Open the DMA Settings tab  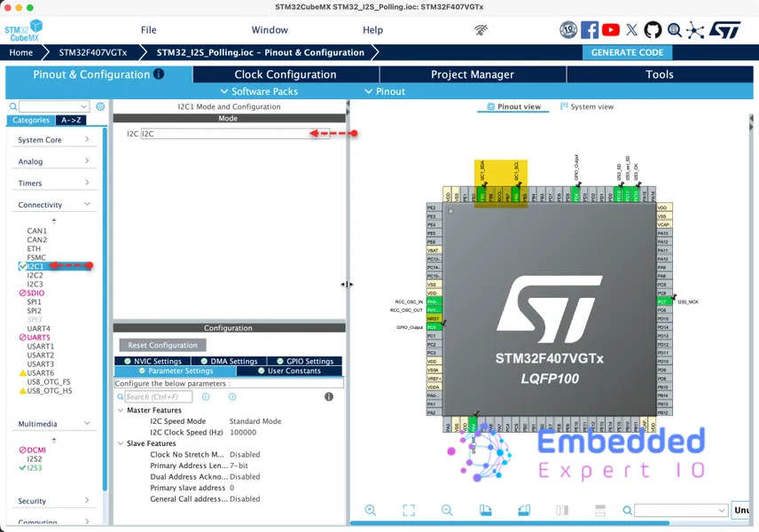pyautogui.click(x=229, y=361)
